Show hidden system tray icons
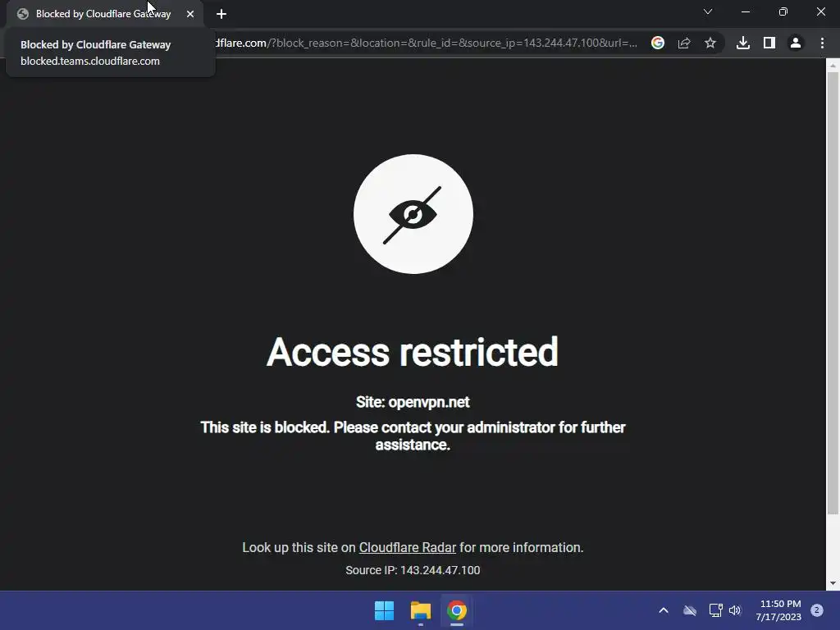 pos(663,610)
